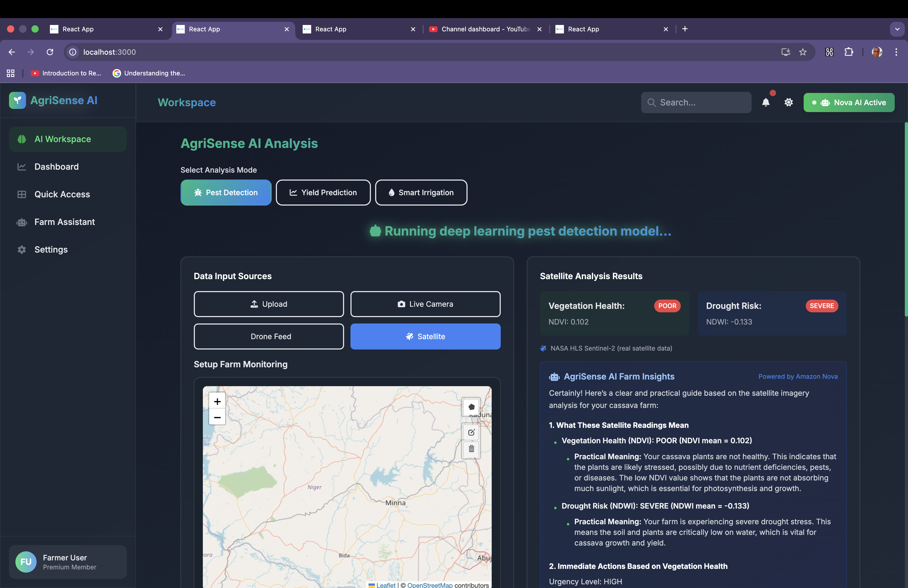Bookmark page with star icon
The image size is (908, 588).
coord(803,52)
